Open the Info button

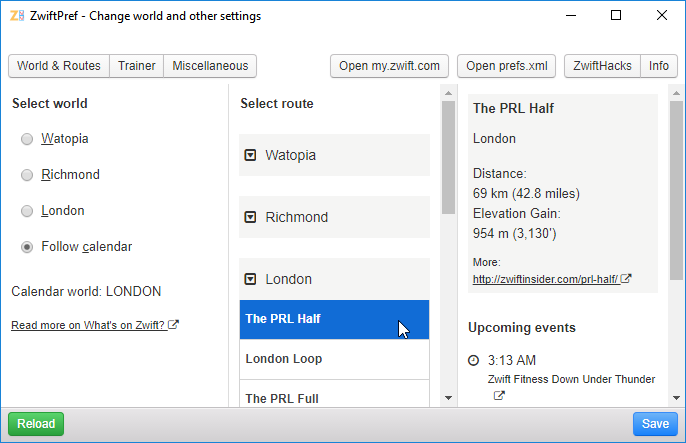pos(659,66)
